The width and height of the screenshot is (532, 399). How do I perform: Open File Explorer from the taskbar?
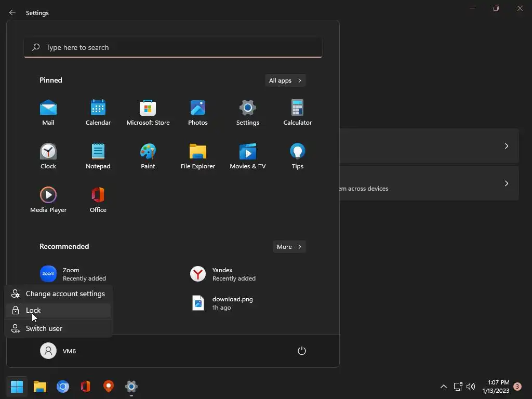[39, 387]
